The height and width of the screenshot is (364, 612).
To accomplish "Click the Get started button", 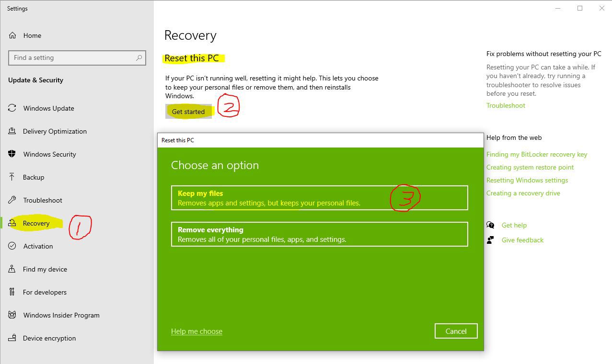I will click(188, 112).
